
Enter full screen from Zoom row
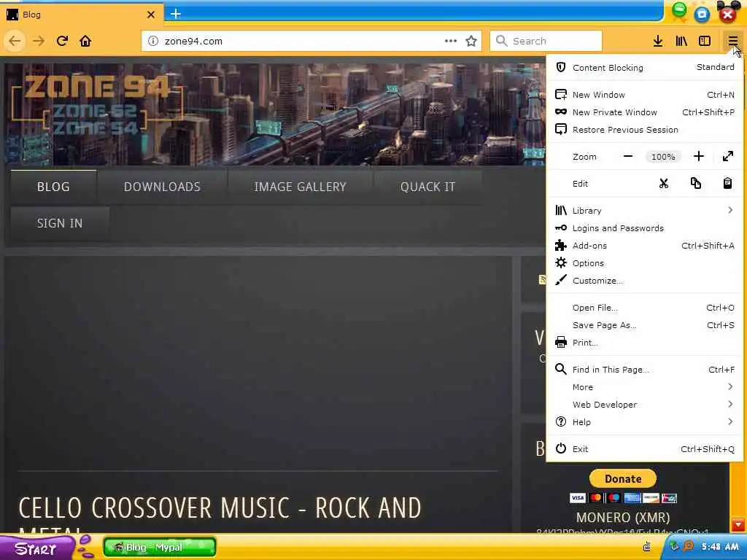pyautogui.click(x=728, y=156)
